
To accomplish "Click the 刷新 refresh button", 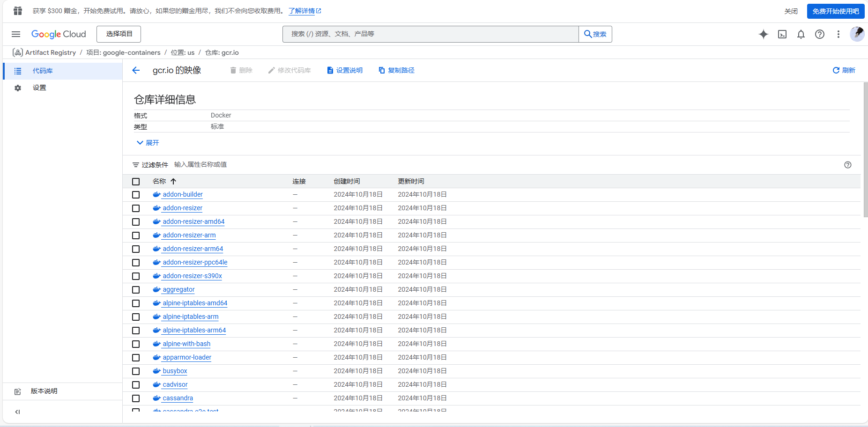I will (x=844, y=70).
